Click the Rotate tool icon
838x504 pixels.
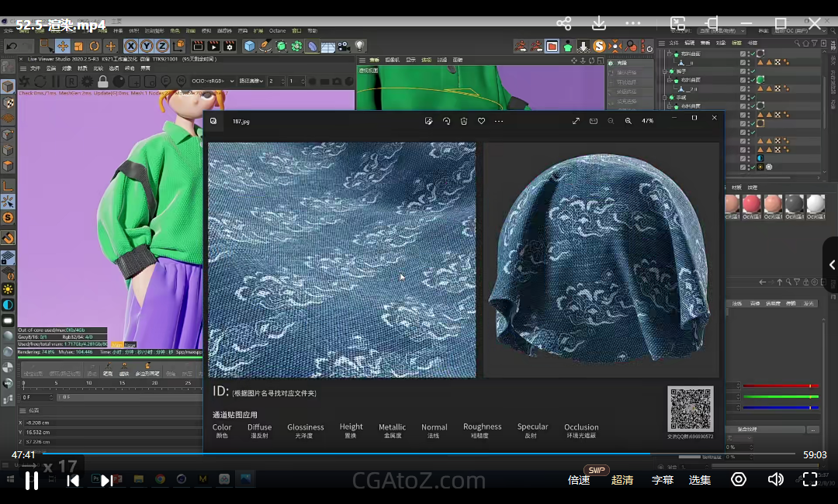pyautogui.click(x=95, y=47)
